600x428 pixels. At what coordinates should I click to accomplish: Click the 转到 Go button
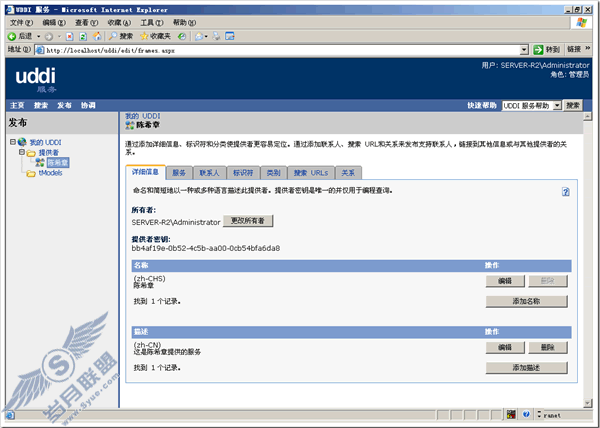pyautogui.click(x=547, y=50)
